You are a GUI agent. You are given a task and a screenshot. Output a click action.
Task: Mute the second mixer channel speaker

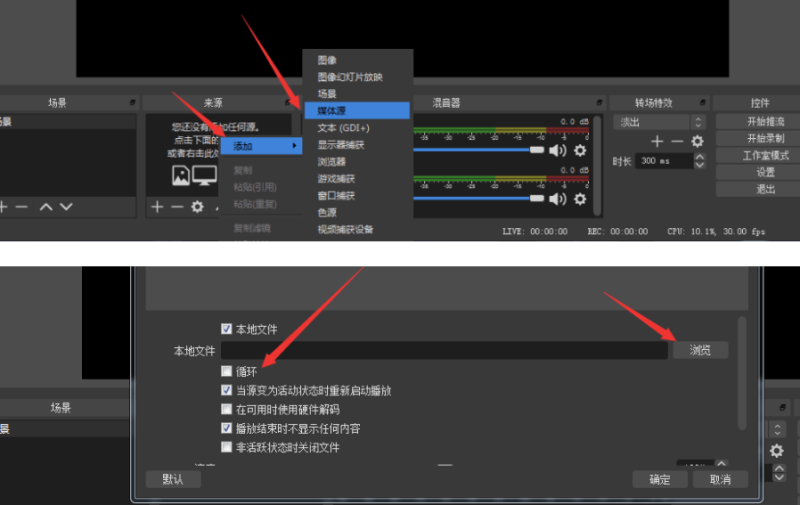pyautogui.click(x=558, y=199)
